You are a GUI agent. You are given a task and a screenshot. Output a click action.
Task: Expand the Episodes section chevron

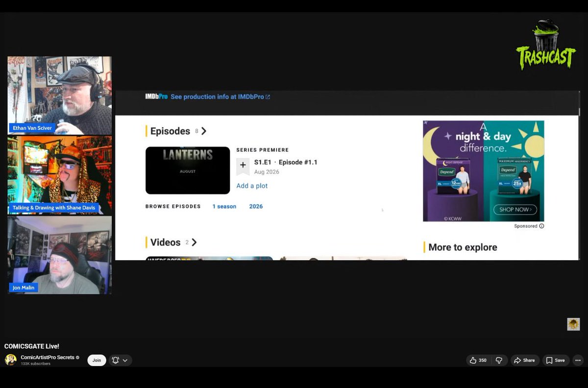(204, 131)
